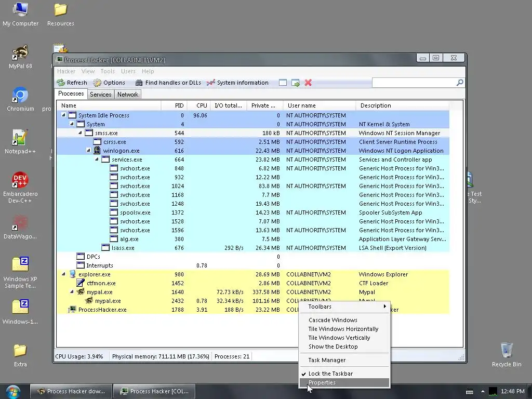532x399 pixels.
Task: Click the CPU Usage status bar entry
Action: [x=79, y=356]
